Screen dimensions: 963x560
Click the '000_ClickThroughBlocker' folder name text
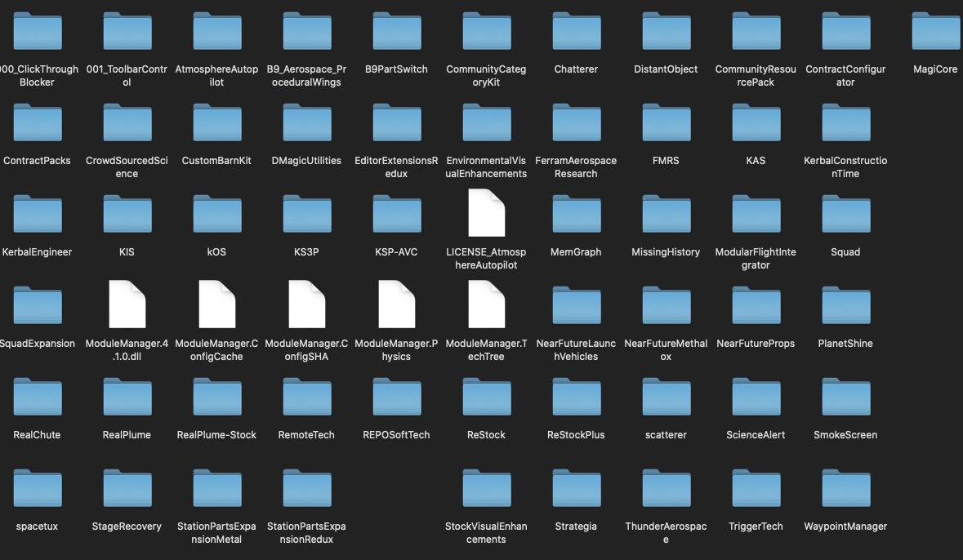click(x=38, y=76)
